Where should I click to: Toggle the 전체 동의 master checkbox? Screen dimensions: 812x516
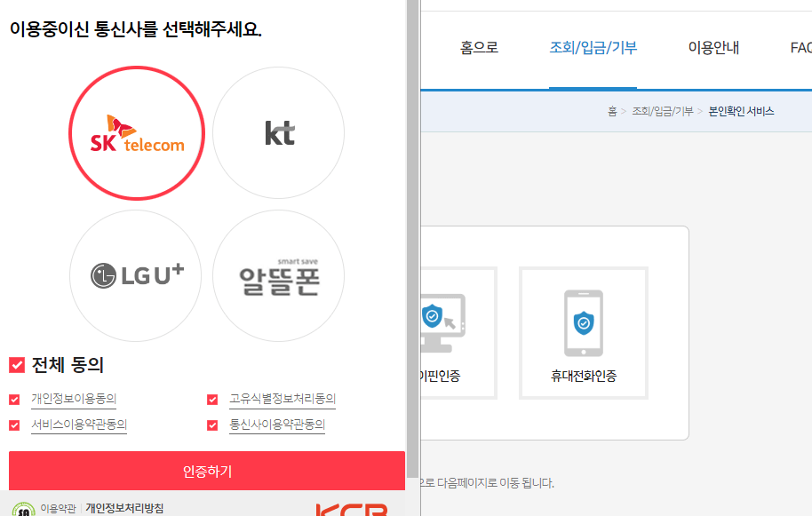pyautogui.click(x=13, y=364)
